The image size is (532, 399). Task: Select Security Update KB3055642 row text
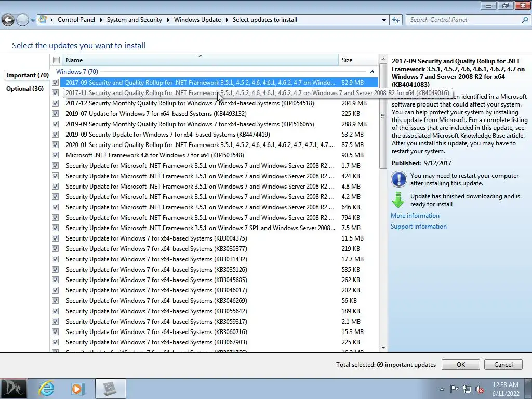(x=156, y=311)
